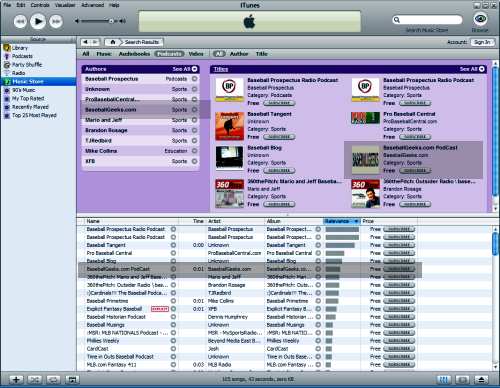Click arrow icon next to Pro Baseball Central name
The height and width of the screenshot is (388, 500).
(x=173, y=253)
